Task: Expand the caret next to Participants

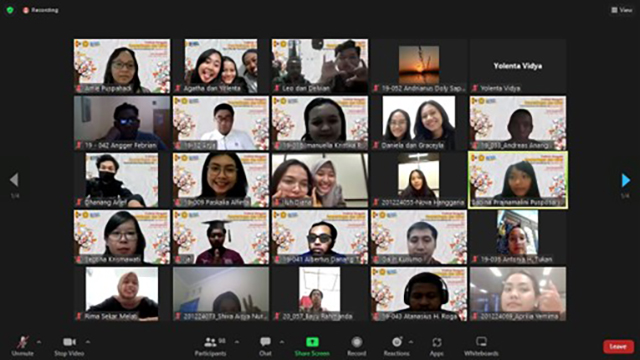Action: [237, 342]
